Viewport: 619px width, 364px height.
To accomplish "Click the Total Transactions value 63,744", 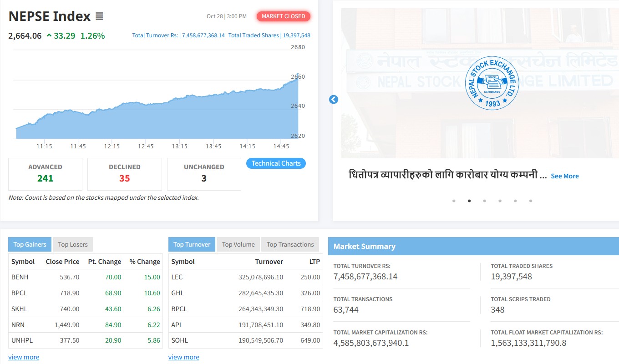I will tap(346, 310).
